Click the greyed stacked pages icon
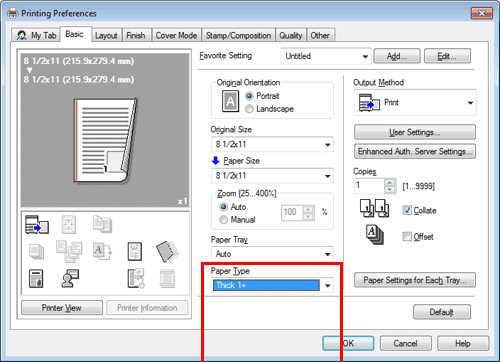500x362 pixels. pyautogui.click(x=36, y=252)
